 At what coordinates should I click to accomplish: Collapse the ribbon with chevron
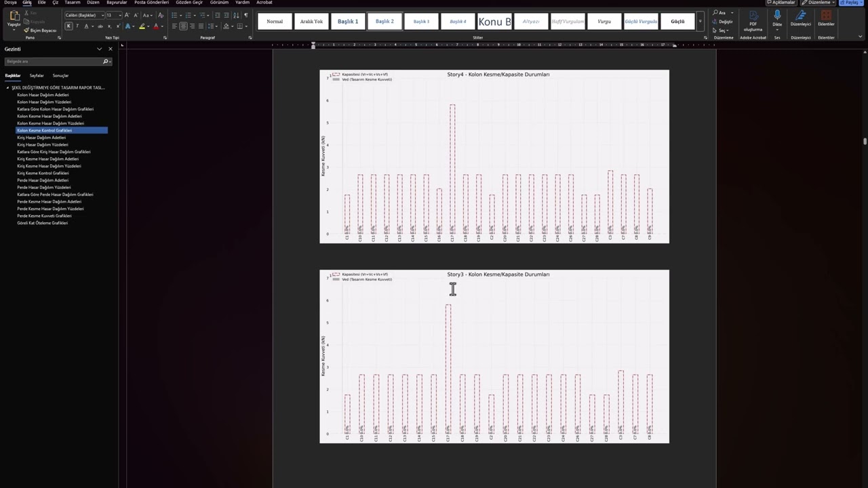(x=861, y=37)
